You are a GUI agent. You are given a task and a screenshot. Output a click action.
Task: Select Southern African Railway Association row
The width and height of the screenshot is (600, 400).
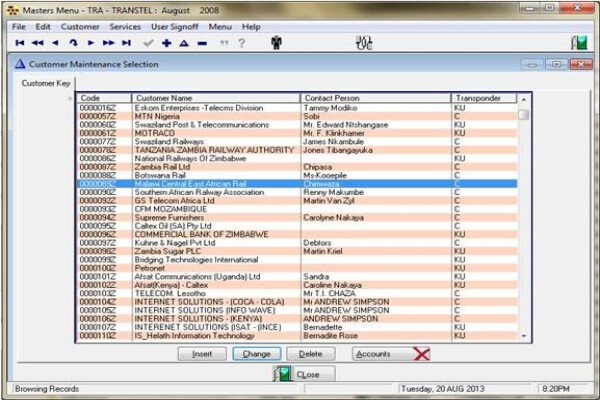pyautogui.click(x=297, y=192)
